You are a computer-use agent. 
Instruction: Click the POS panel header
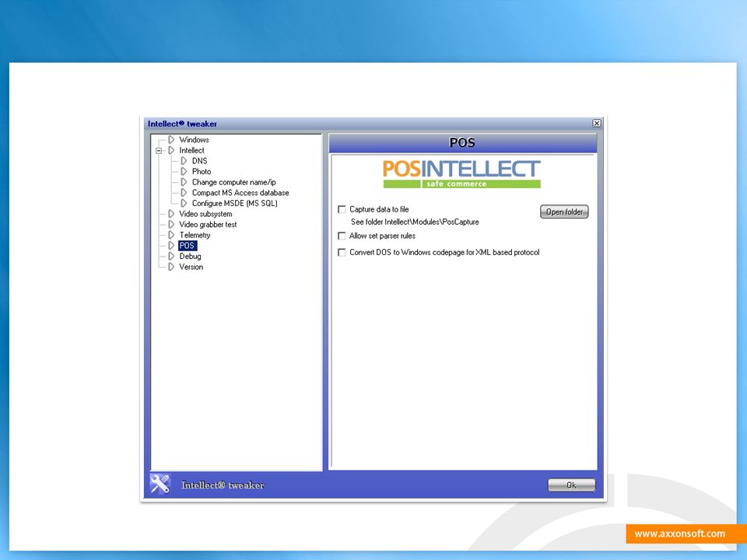pos(462,142)
